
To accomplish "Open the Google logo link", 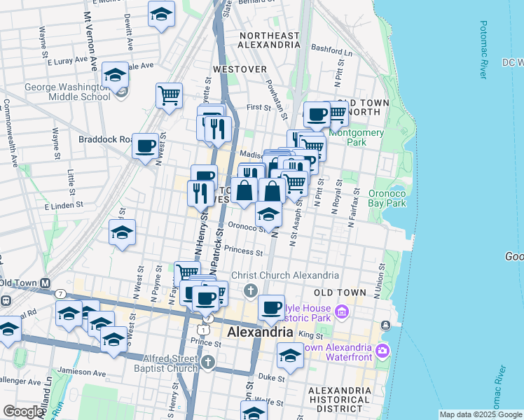I will pos(22,412).
